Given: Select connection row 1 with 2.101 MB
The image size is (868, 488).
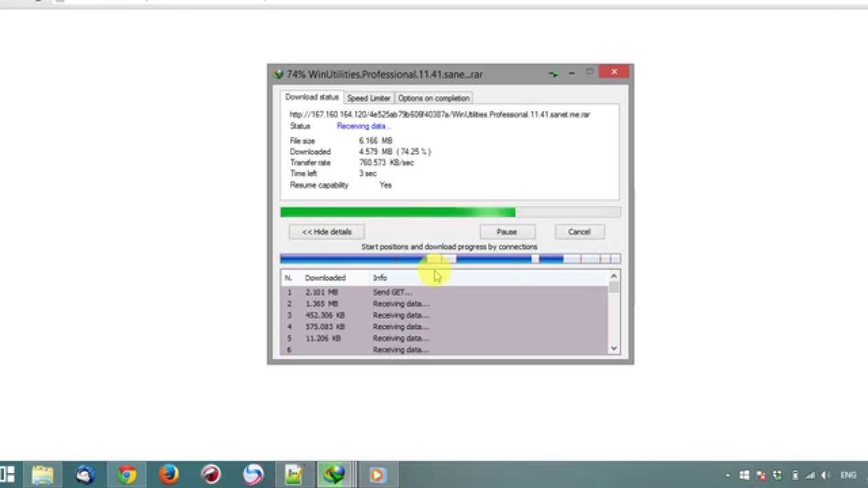Looking at the screenshot, I should point(445,293).
